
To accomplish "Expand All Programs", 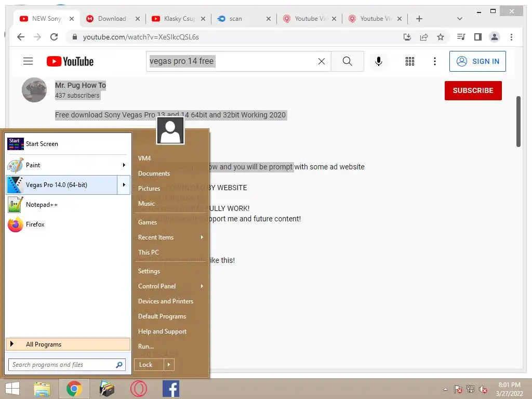I will (68, 344).
